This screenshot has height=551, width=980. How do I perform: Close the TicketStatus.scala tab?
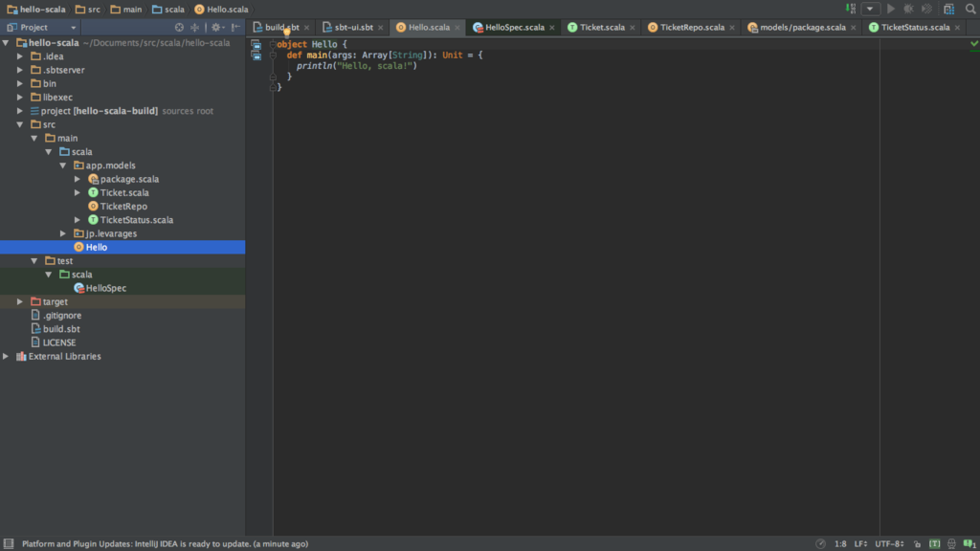[957, 28]
